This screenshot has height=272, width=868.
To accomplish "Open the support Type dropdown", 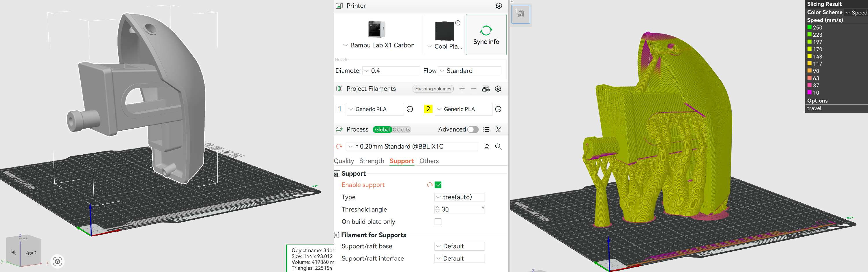I will (x=460, y=197).
